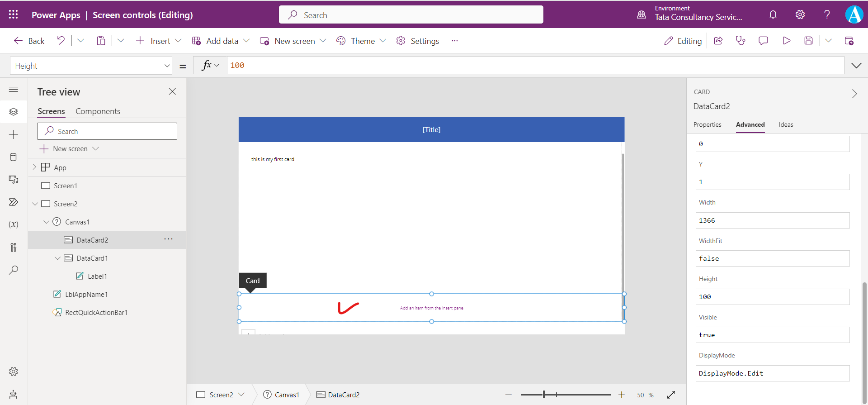Click the Back button
868x405 pixels.
[29, 41]
